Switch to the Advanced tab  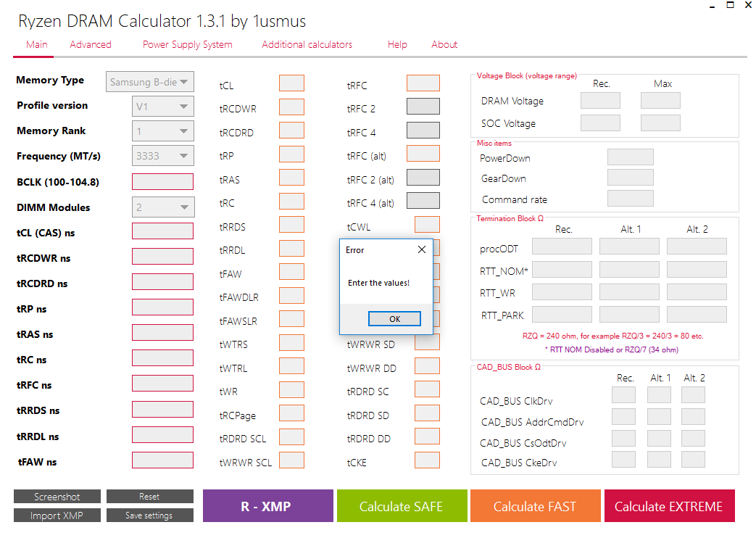[91, 45]
